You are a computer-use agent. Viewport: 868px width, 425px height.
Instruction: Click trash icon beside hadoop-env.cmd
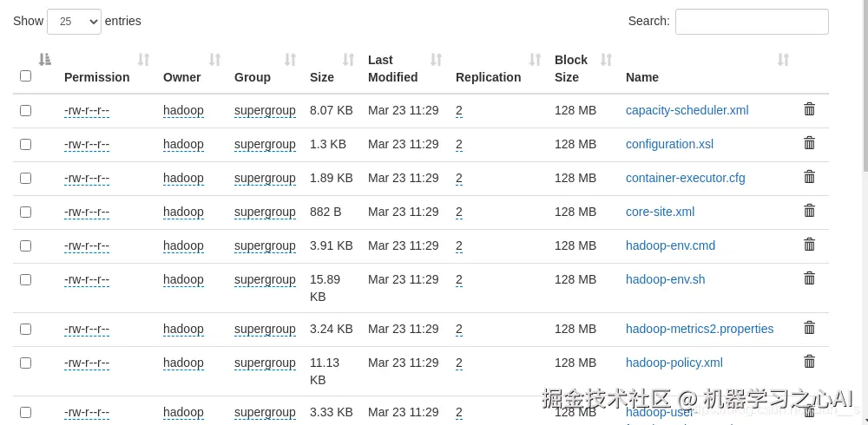click(x=809, y=245)
